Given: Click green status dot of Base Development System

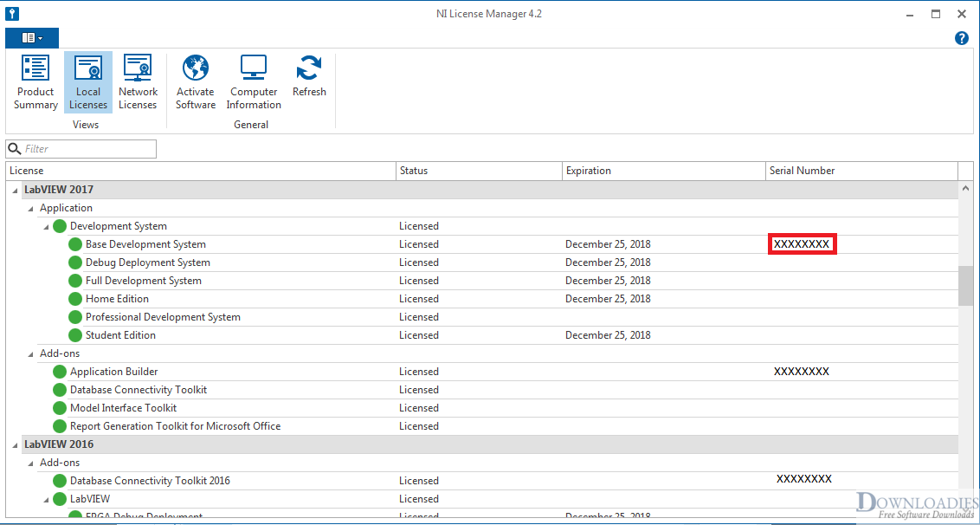Looking at the screenshot, I should pos(75,244).
